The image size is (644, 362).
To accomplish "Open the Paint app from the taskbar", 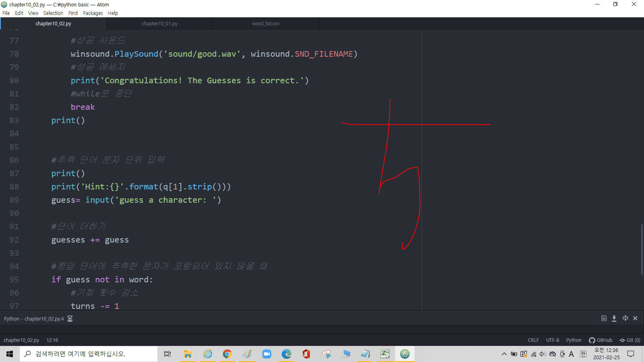I will tap(247, 354).
